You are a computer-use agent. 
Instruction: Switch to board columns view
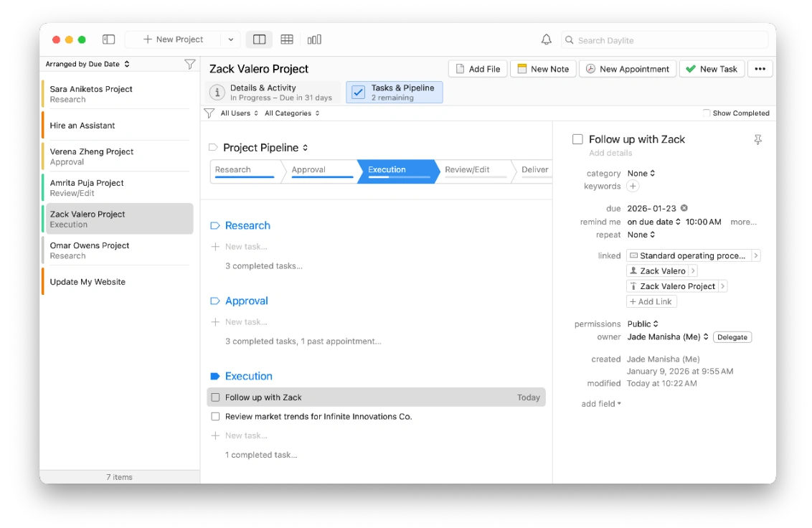coord(314,39)
